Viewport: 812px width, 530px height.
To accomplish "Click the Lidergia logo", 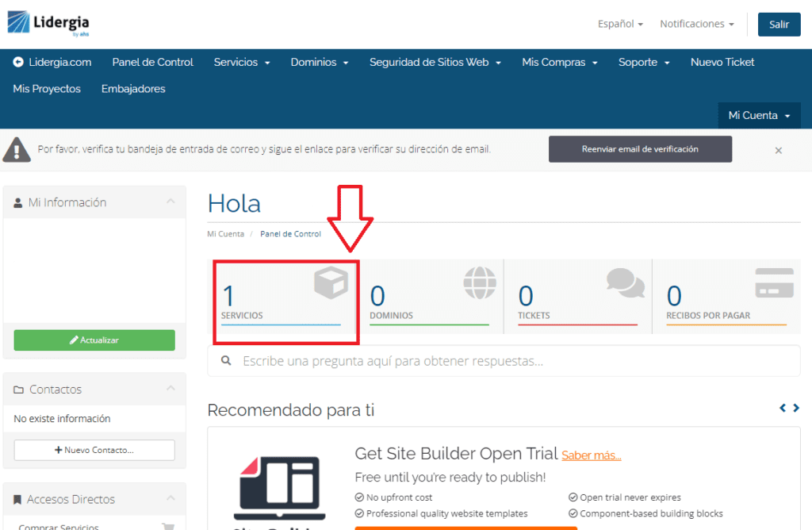I will (x=48, y=24).
